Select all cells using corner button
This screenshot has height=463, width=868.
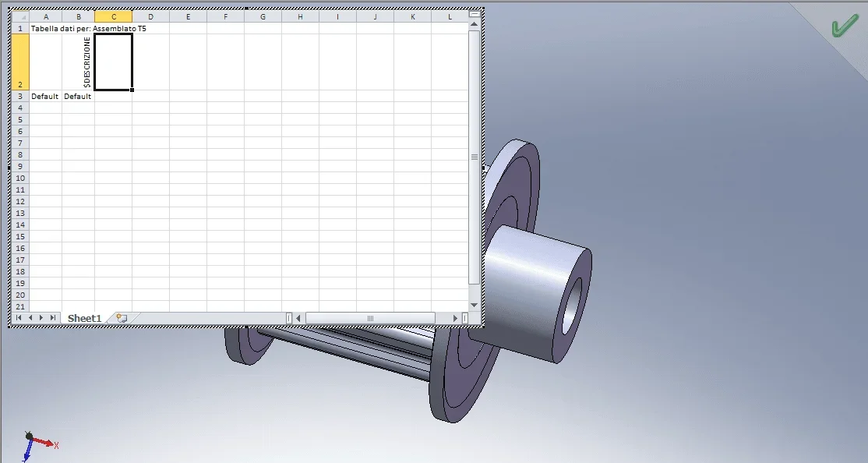[x=20, y=16]
